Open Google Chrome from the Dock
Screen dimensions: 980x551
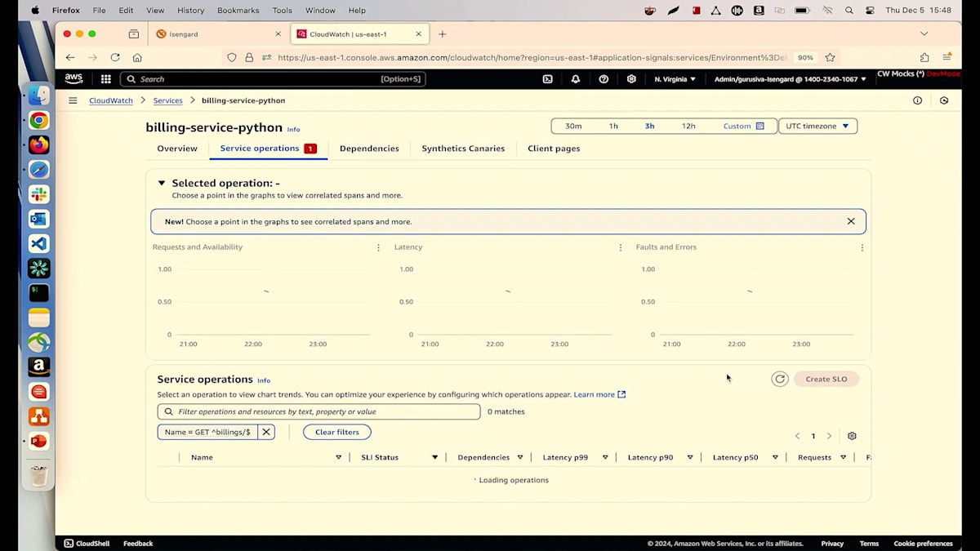(x=38, y=121)
